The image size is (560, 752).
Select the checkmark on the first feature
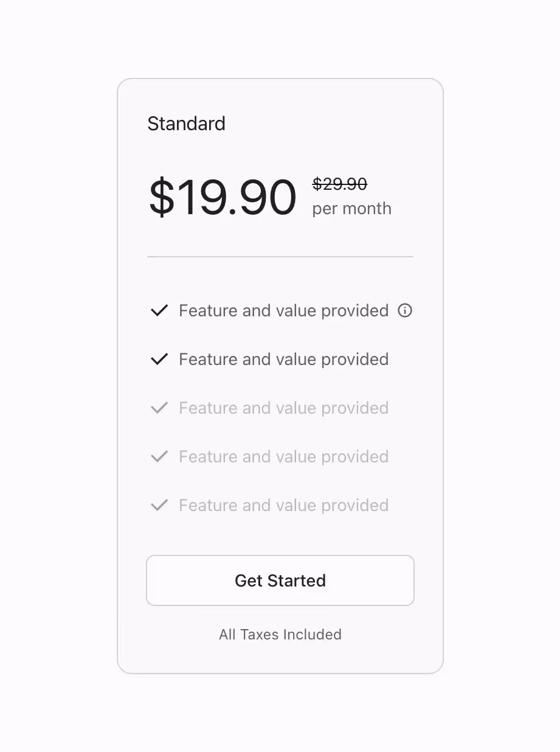[159, 310]
